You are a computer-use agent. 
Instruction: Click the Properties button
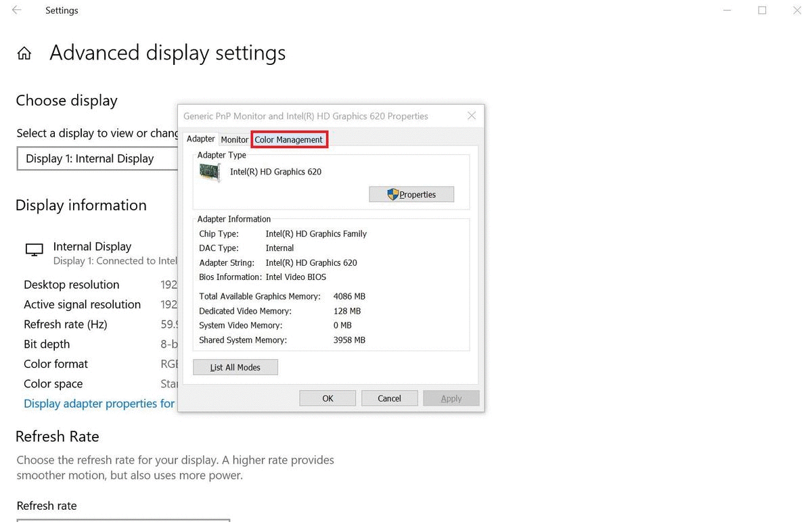(x=411, y=194)
